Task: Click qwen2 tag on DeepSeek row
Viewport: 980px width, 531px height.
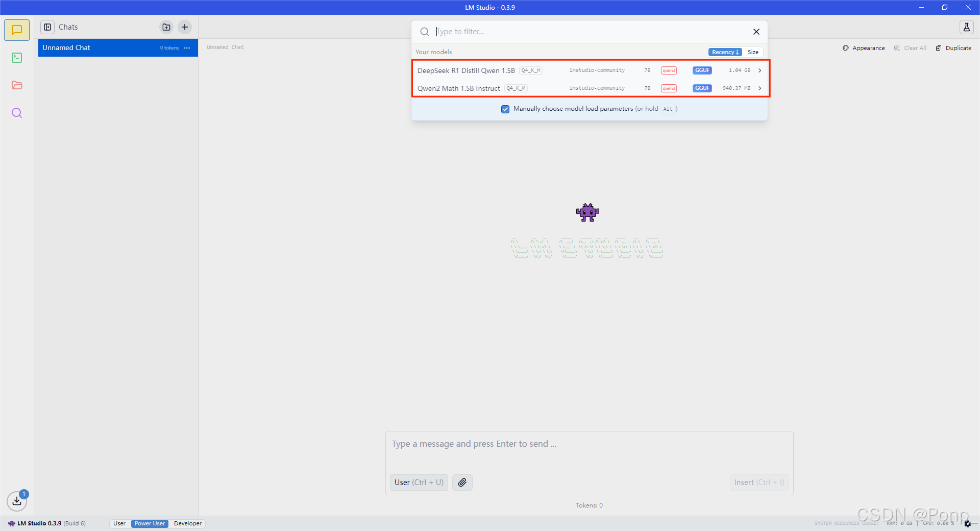Action: (x=669, y=70)
